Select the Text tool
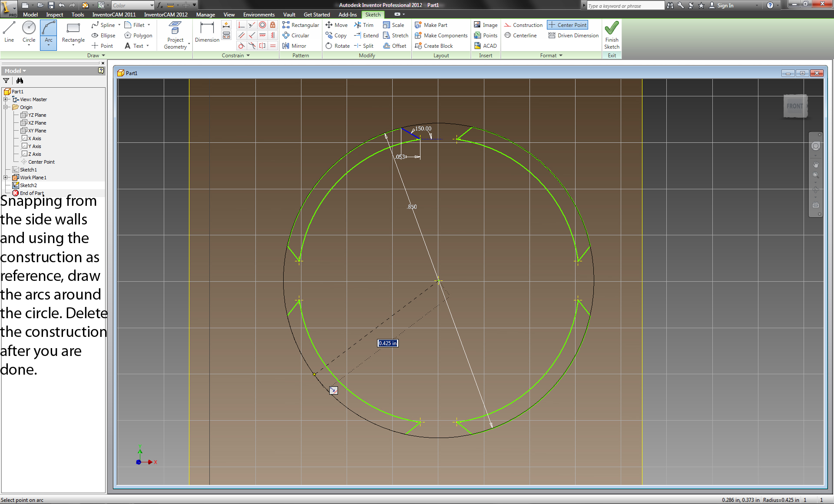This screenshot has width=834, height=504. pos(134,46)
